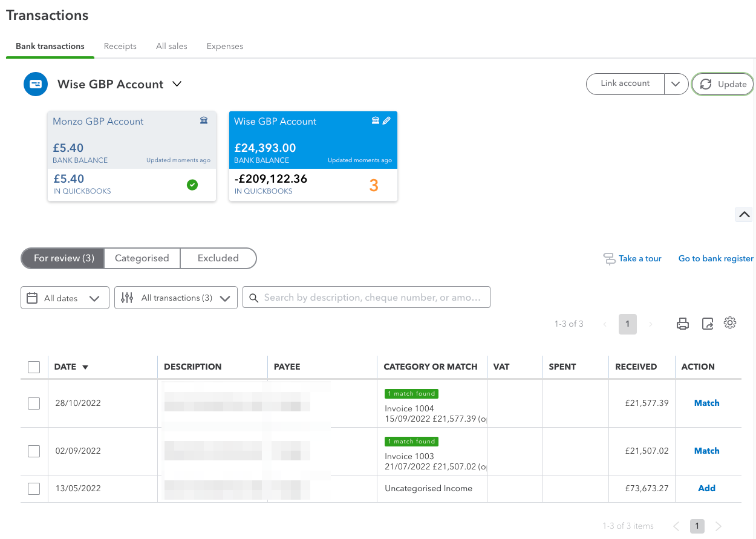Collapse the account cards panel via the chevron
This screenshot has height=539, width=756.
[x=743, y=214]
